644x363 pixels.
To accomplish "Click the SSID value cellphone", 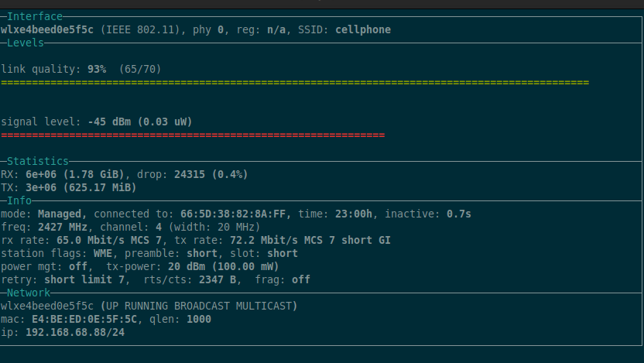I will tap(363, 29).
